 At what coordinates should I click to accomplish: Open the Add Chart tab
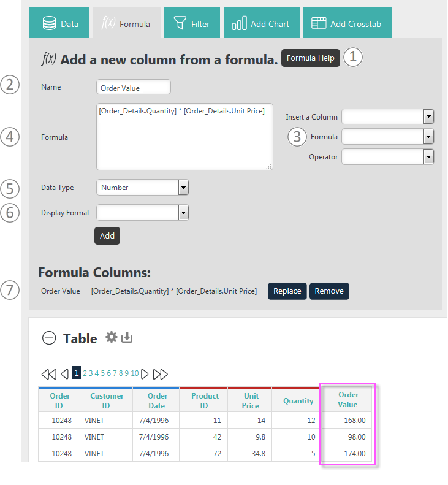(262, 23)
